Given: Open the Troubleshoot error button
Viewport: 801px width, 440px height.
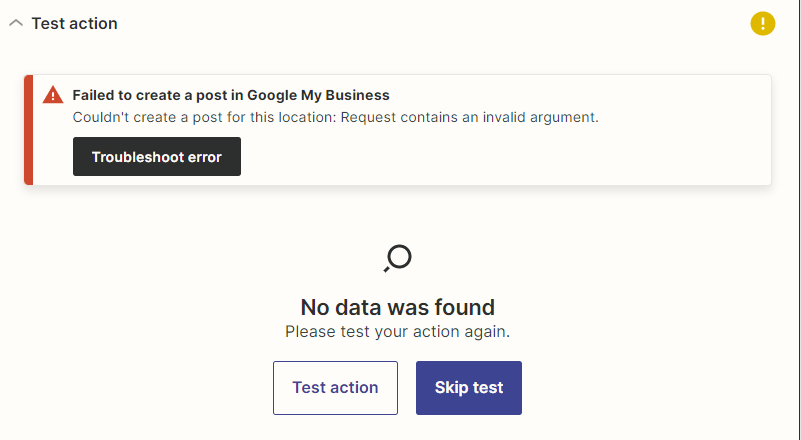Looking at the screenshot, I should coord(157,156).
